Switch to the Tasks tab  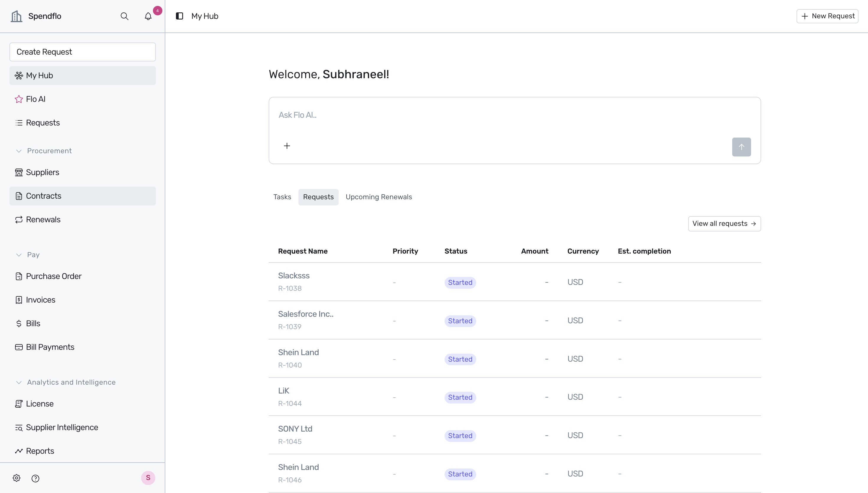click(x=282, y=197)
